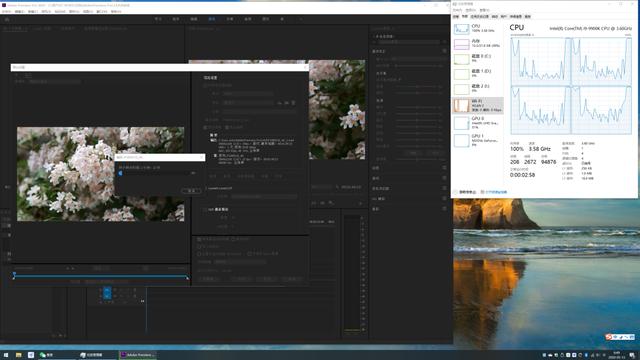The width and height of the screenshot is (640, 360).
Task: Open the format dropdown in export settings
Action: click(x=248, y=93)
